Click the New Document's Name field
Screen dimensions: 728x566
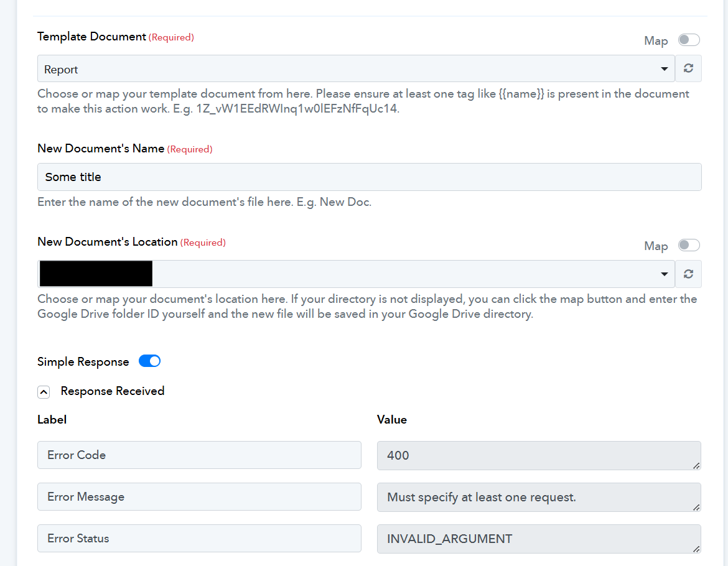[369, 177]
